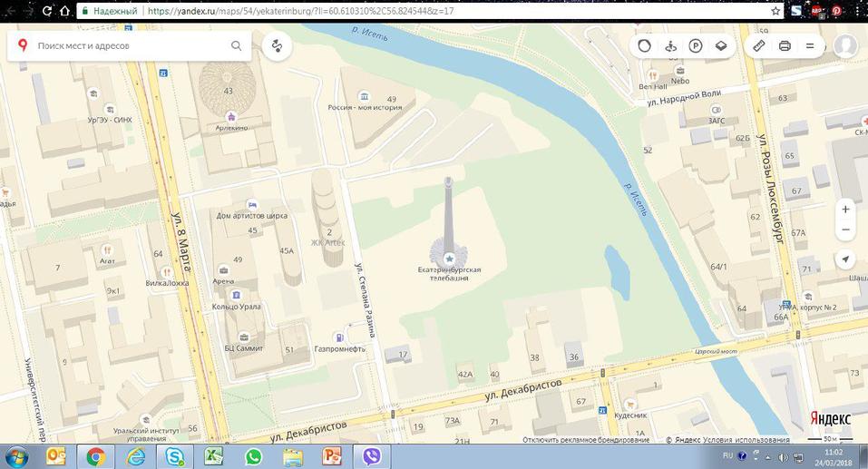Open the user profile avatar

845,45
